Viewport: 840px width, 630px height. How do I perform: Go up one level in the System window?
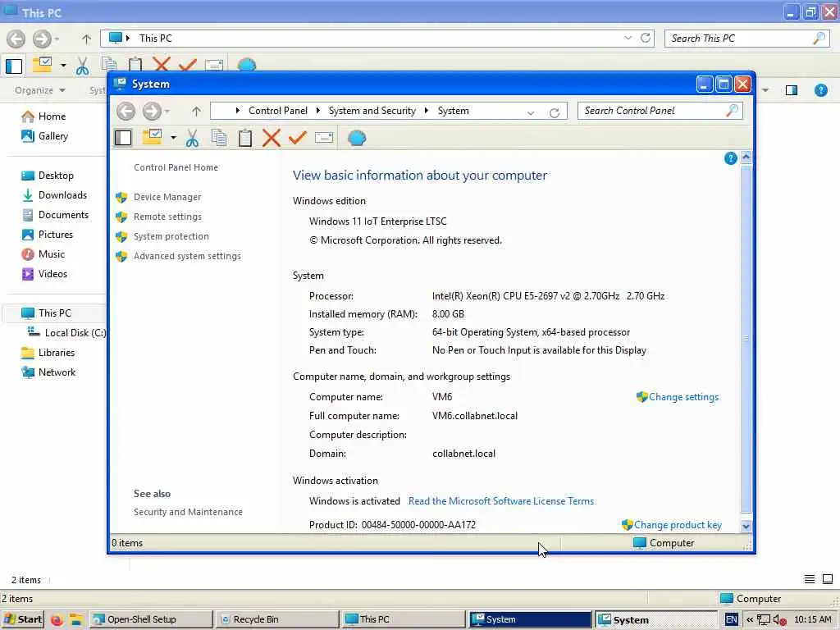[x=196, y=112]
